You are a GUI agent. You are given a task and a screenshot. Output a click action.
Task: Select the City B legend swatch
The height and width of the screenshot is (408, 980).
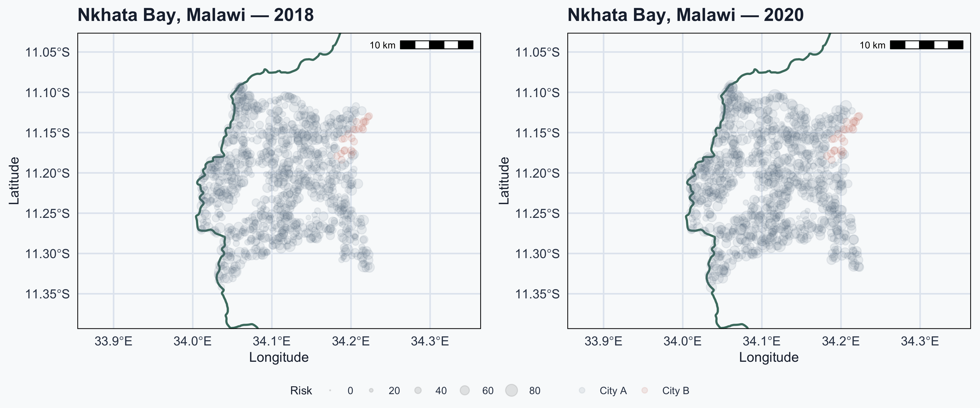(644, 391)
